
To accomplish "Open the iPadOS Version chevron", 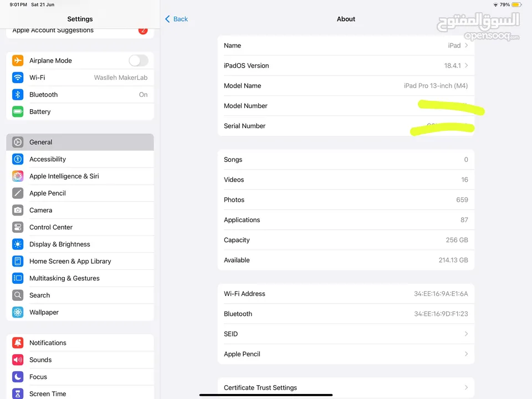I will click(467, 65).
